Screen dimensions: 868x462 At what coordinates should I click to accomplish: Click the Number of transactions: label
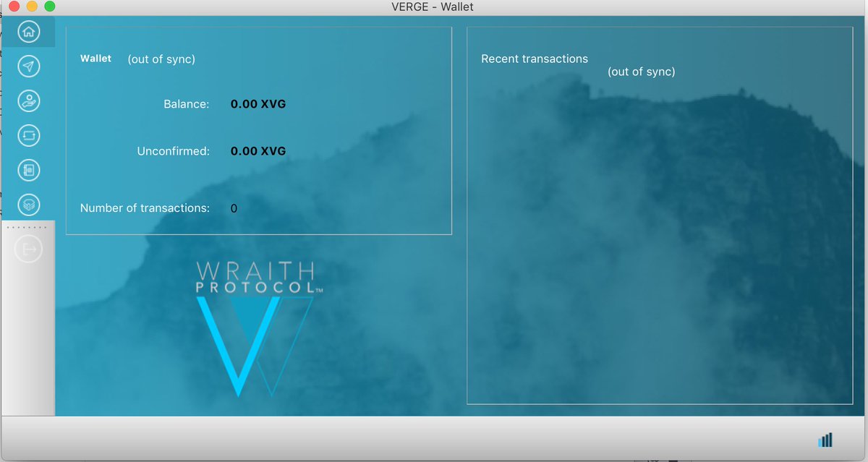(145, 208)
